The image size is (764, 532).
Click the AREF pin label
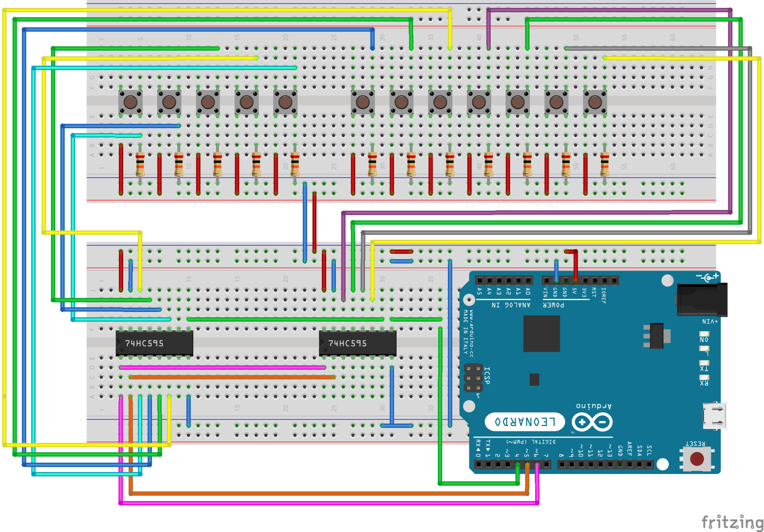(630, 449)
